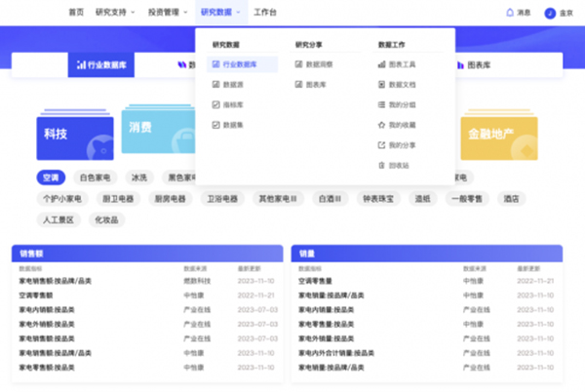Expand the 研究支持 dropdown menu
This screenshot has width=585, height=392.
(115, 13)
